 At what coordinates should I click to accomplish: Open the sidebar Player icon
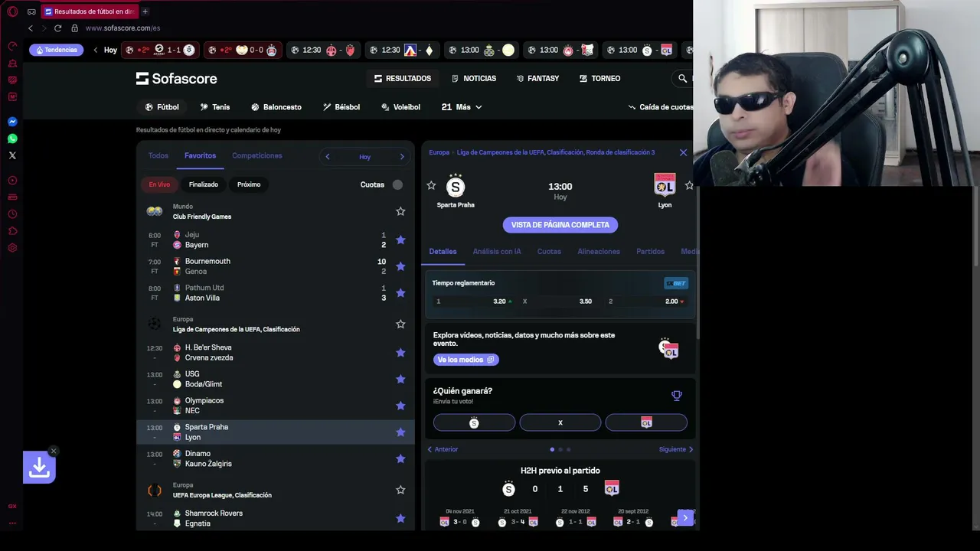tap(12, 181)
